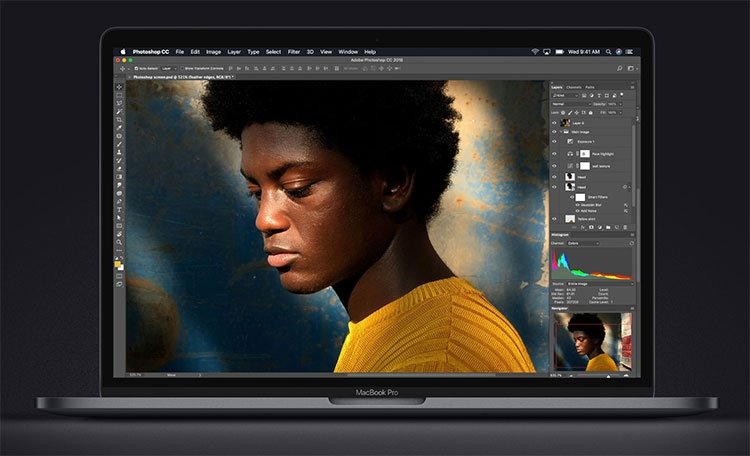The image size is (750, 456).
Task: Choose the Magic Wand tool
Action: tap(120, 111)
